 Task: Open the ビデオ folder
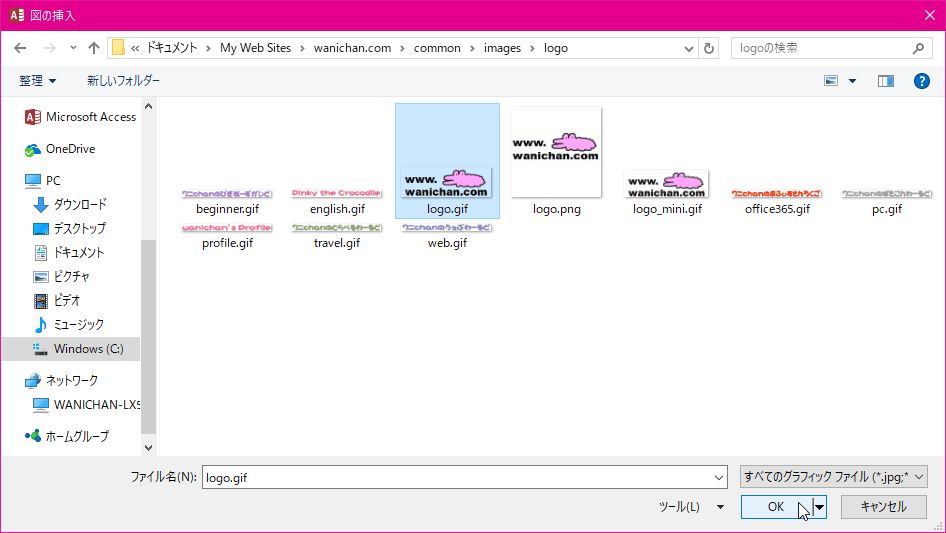tap(56, 301)
